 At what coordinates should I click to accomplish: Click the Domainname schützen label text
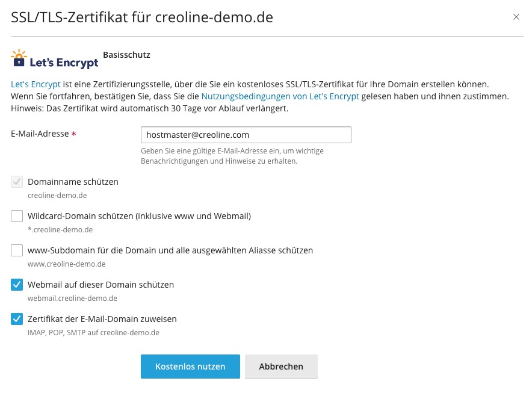tap(73, 182)
